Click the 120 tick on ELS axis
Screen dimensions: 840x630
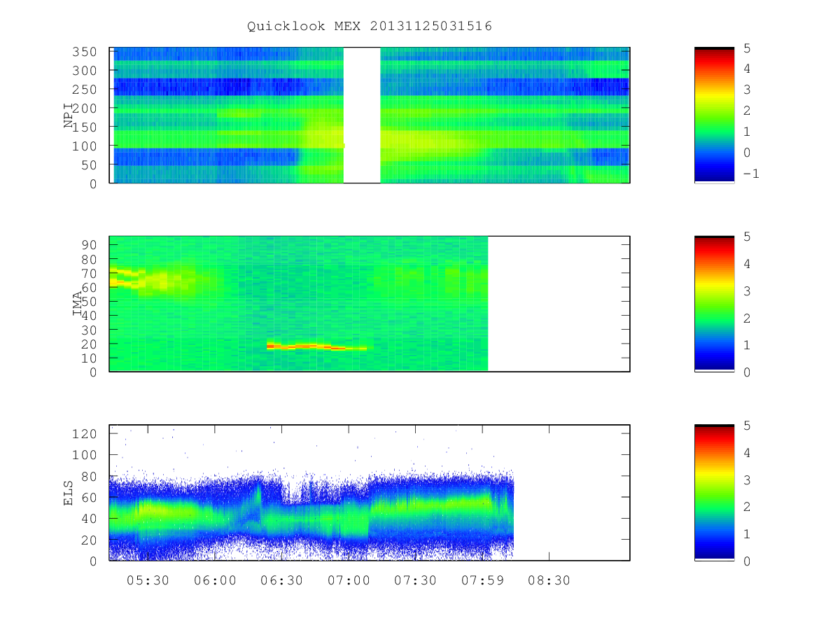85,434
